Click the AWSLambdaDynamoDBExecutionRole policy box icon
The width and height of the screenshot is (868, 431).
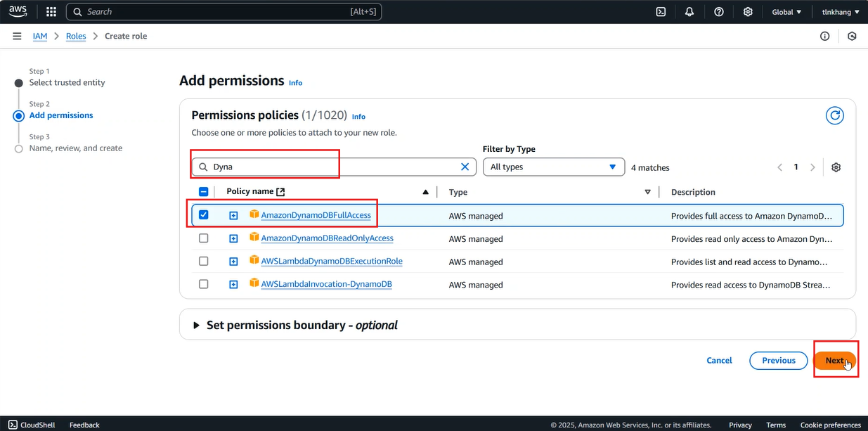[254, 260]
